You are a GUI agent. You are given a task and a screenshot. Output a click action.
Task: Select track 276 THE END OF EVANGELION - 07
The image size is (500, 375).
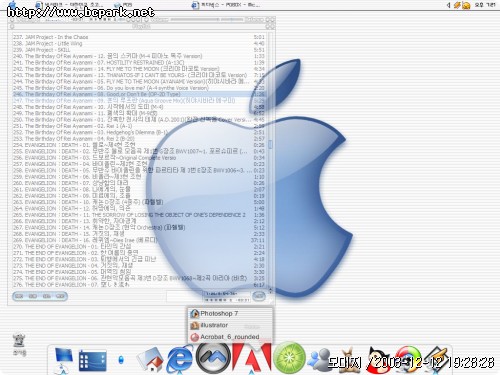click(x=139, y=285)
